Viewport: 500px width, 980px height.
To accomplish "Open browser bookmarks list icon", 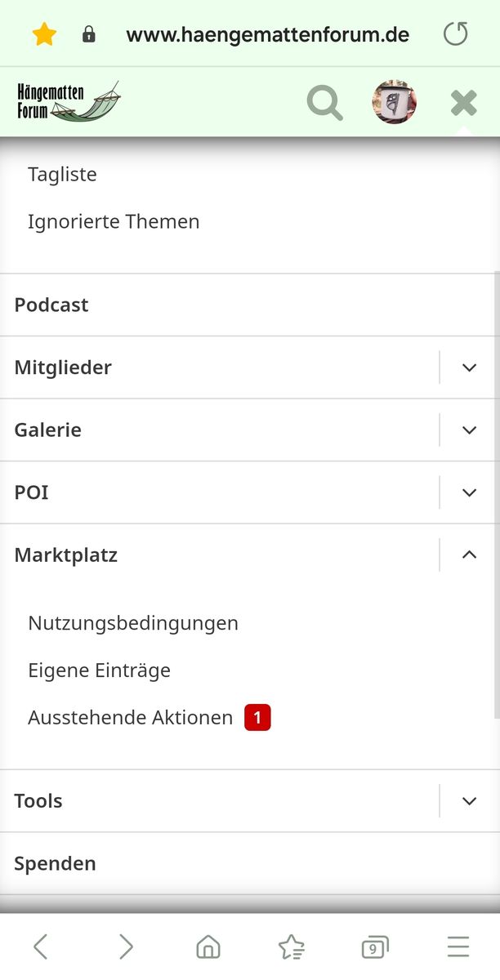I will (292, 947).
